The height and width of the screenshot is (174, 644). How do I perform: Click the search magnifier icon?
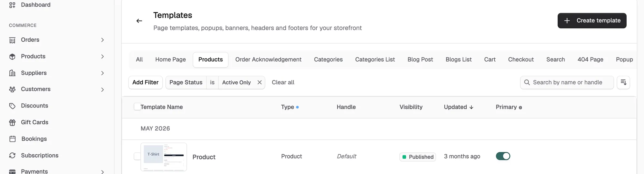(x=527, y=82)
